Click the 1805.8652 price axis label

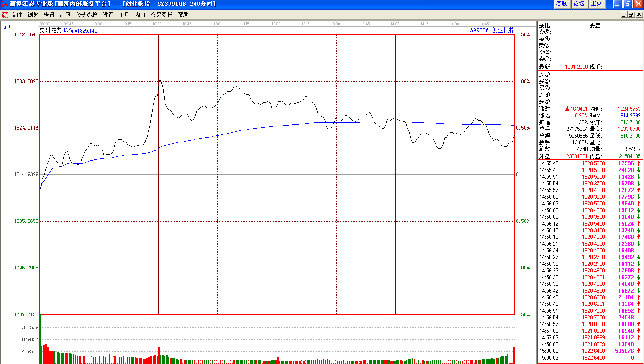26,221
